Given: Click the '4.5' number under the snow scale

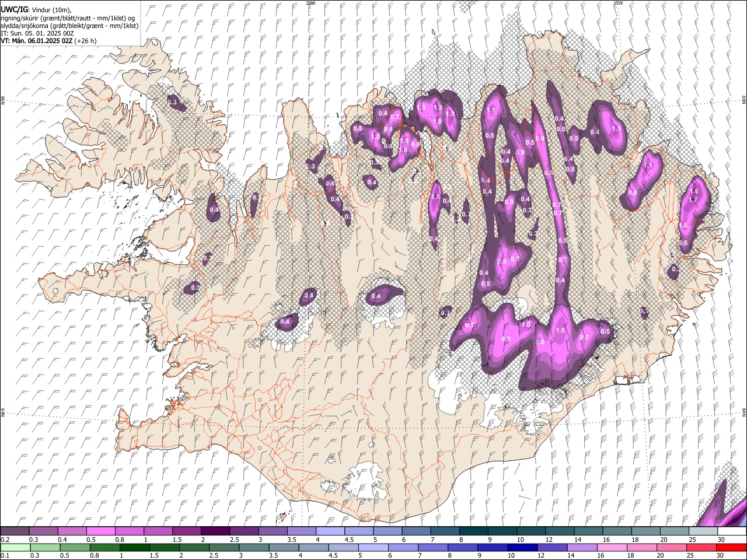Looking at the screenshot, I should point(349,540).
